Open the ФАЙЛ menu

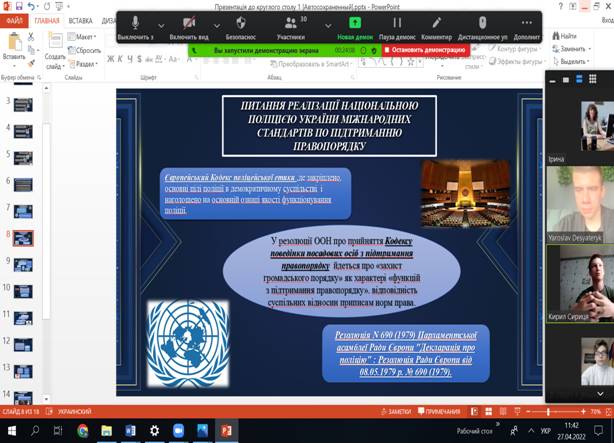coord(14,21)
